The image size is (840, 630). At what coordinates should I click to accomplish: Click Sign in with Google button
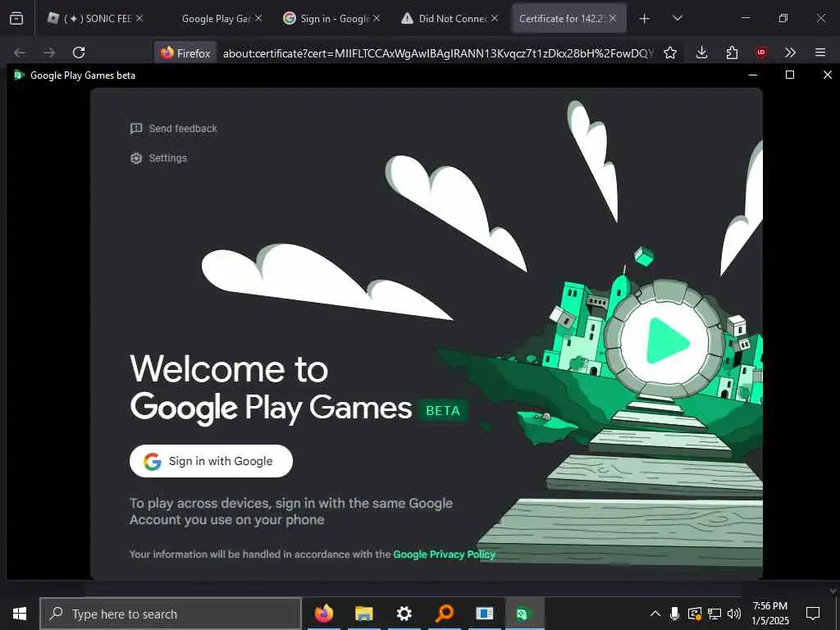click(211, 461)
